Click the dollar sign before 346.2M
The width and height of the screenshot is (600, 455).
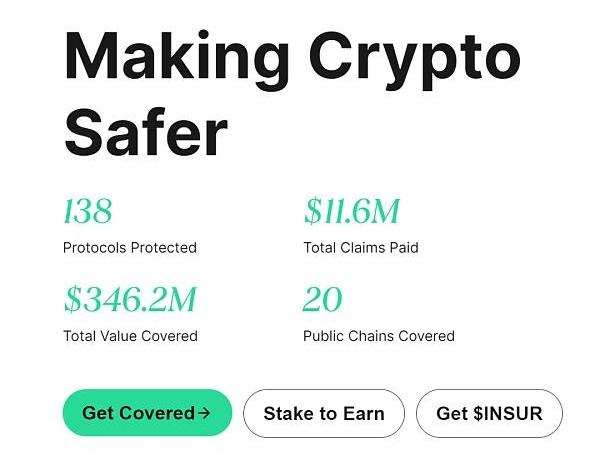click(x=73, y=299)
